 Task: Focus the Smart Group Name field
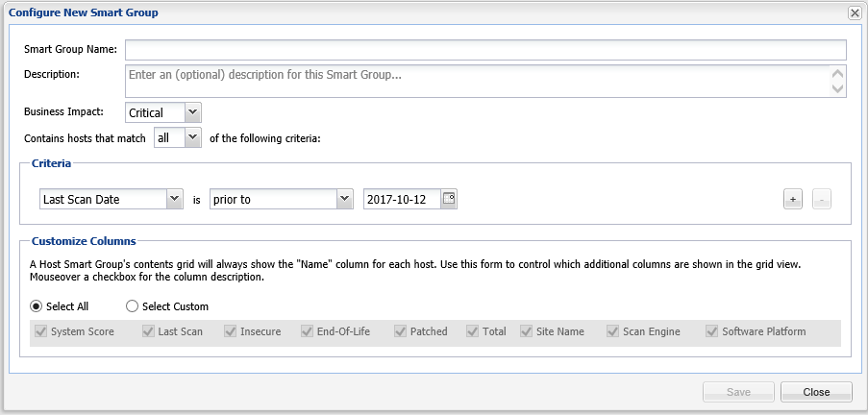[485, 49]
